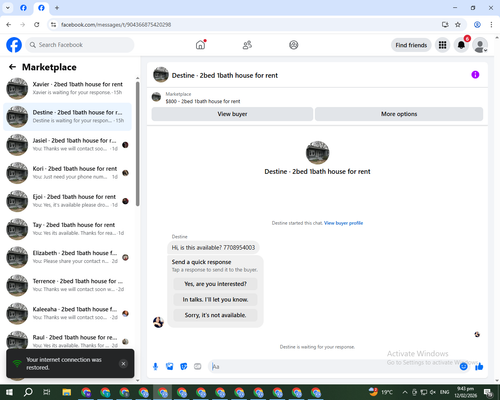
Task: Send quick reply In talks. I'll let you know.
Action: point(215,300)
